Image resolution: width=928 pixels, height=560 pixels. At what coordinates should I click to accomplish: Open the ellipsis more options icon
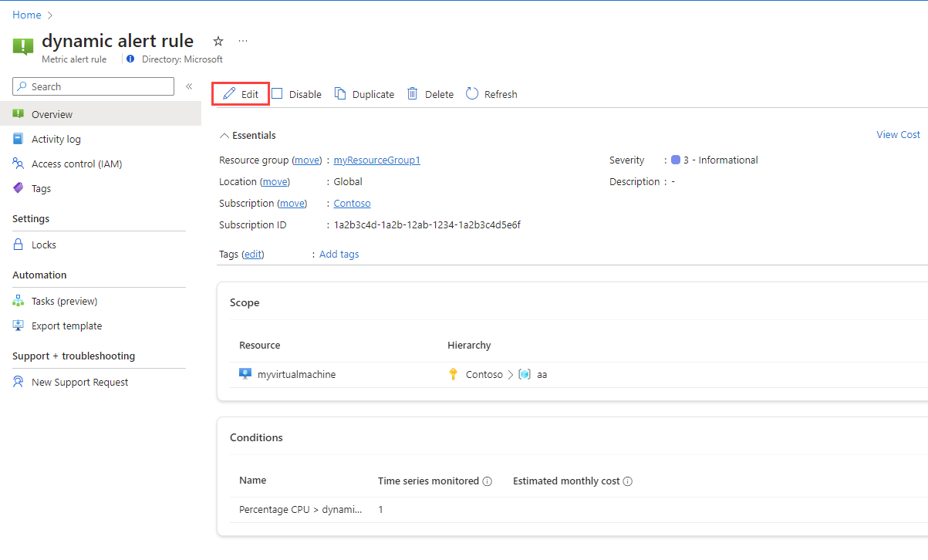[243, 41]
